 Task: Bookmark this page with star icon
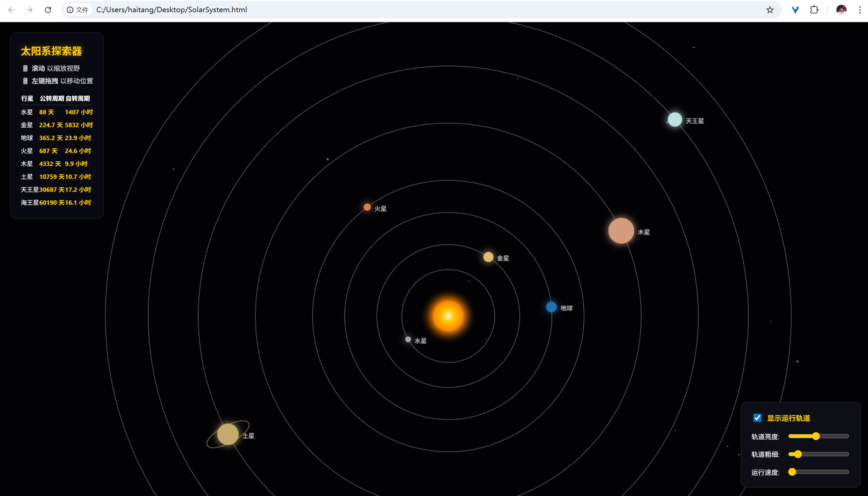(x=770, y=10)
